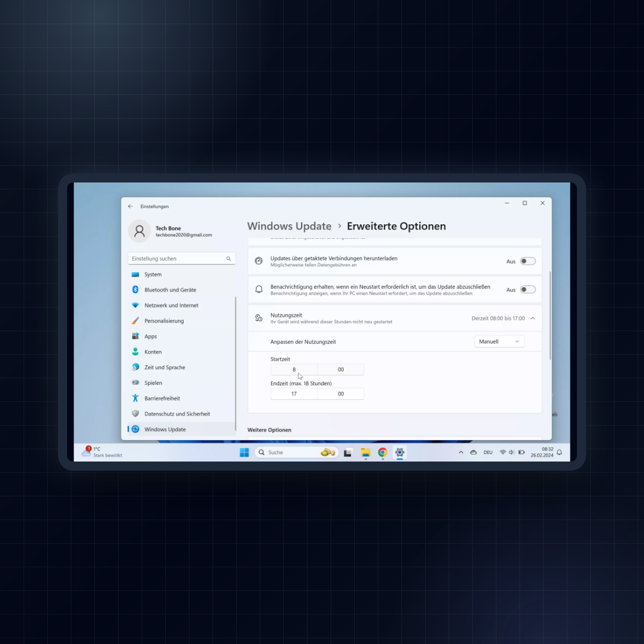Image resolution: width=644 pixels, height=644 pixels.
Task: Show hidden tray icons chevron
Action: click(461, 452)
